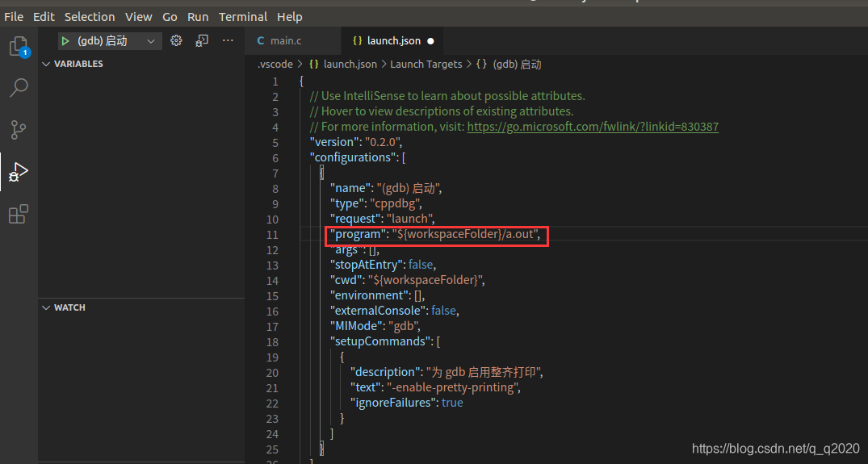Click the "name" key on line 8

351,188
